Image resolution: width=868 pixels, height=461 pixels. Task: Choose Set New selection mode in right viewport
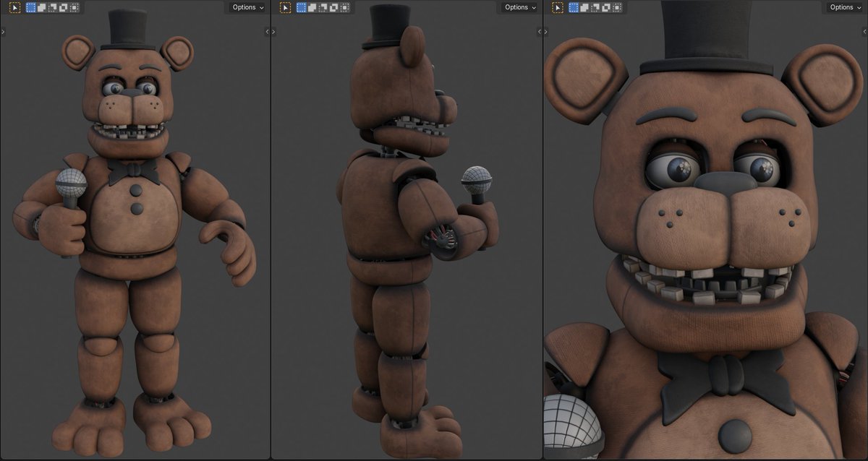pos(574,7)
